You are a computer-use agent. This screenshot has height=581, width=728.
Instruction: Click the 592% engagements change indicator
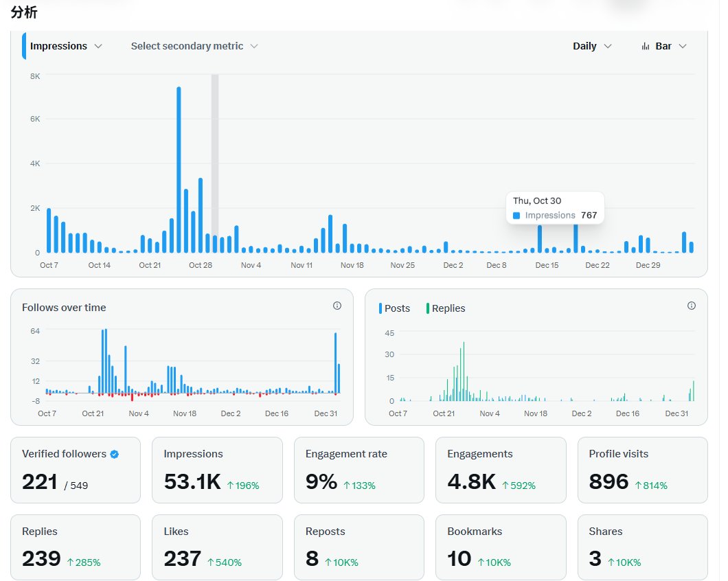click(x=519, y=486)
